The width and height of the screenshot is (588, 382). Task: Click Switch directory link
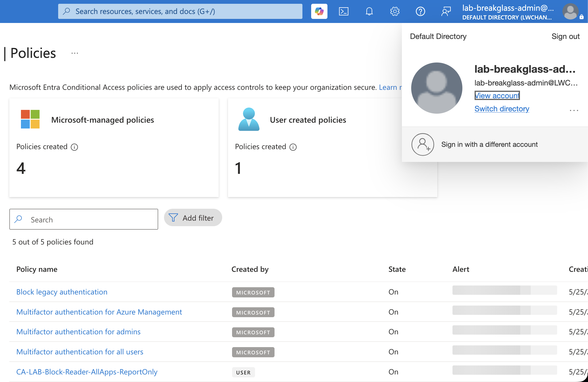point(502,109)
